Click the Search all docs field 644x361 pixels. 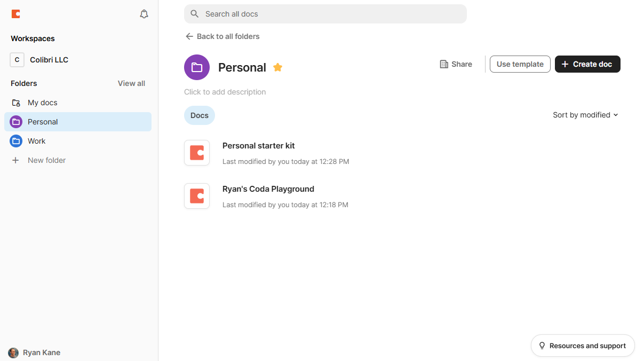(x=325, y=14)
